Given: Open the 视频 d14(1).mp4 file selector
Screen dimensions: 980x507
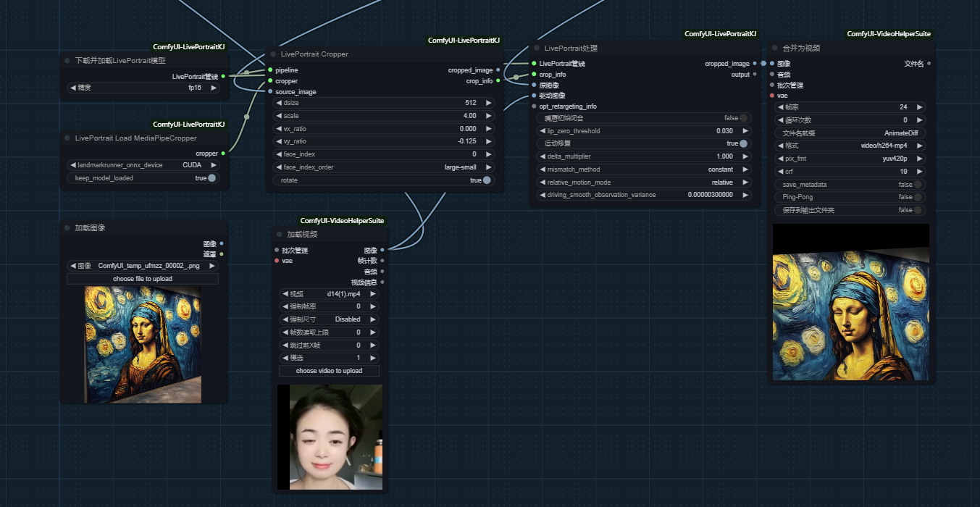Looking at the screenshot, I should tap(329, 294).
